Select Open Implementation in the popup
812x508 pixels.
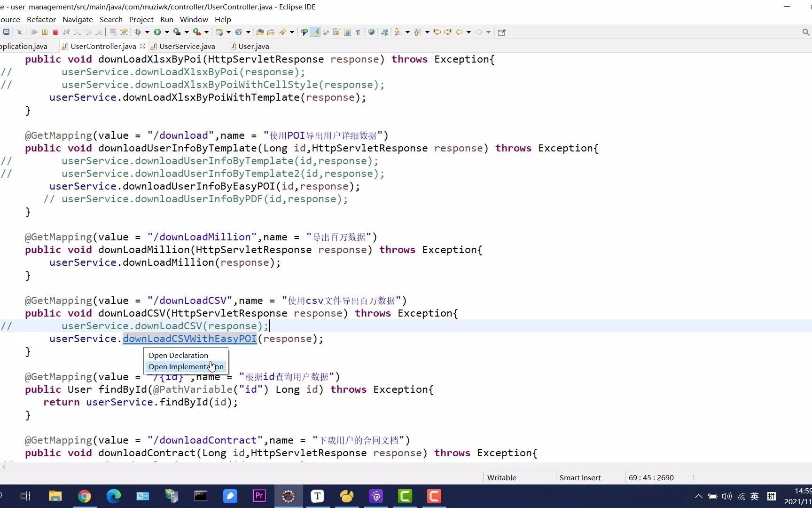(x=186, y=366)
